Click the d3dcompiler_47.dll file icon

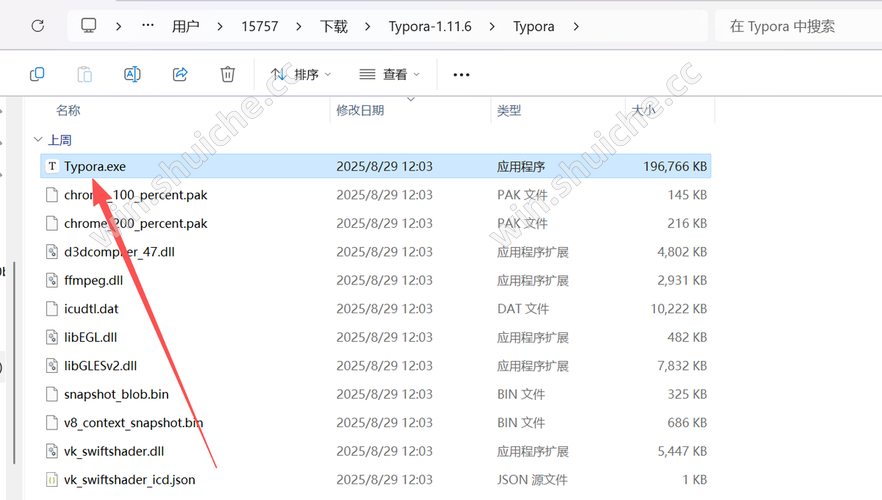[52, 251]
